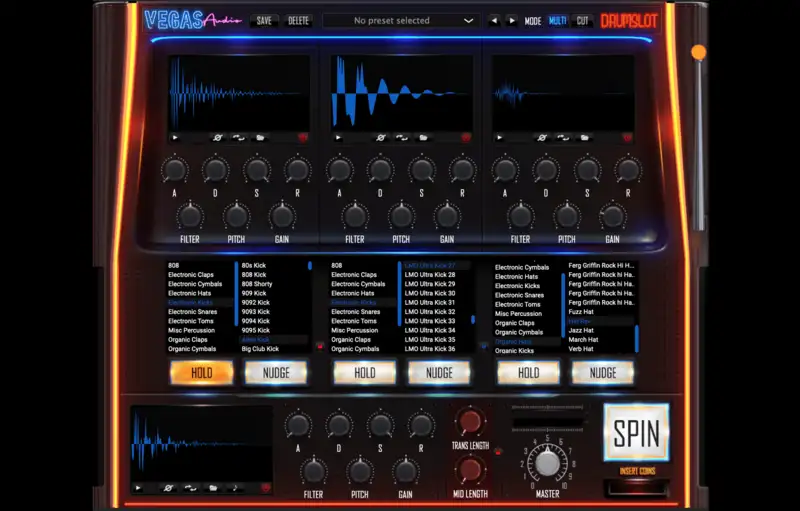Click the first slot FILTER knob

pos(190,217)
